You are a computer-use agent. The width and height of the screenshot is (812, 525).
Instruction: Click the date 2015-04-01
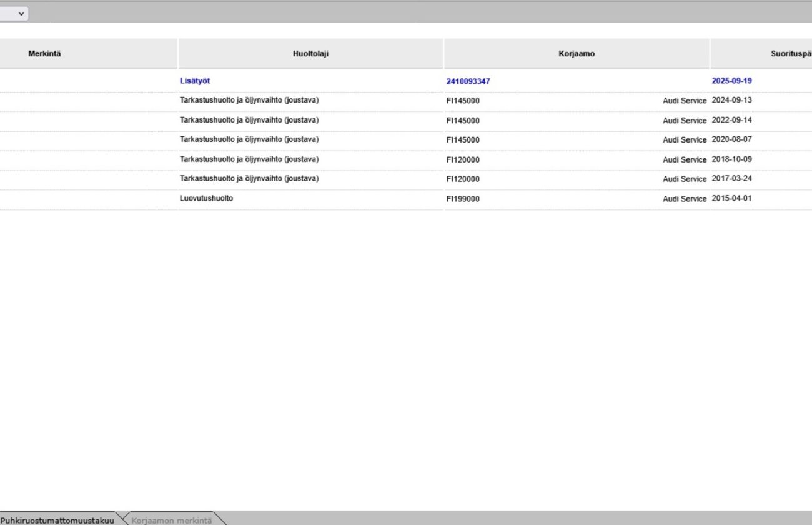tap(731, 198)
